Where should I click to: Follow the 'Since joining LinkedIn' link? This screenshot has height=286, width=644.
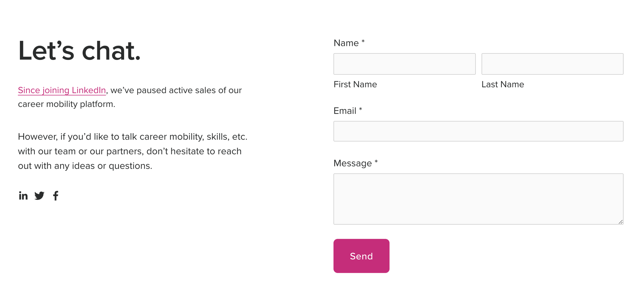click(62, 90)
